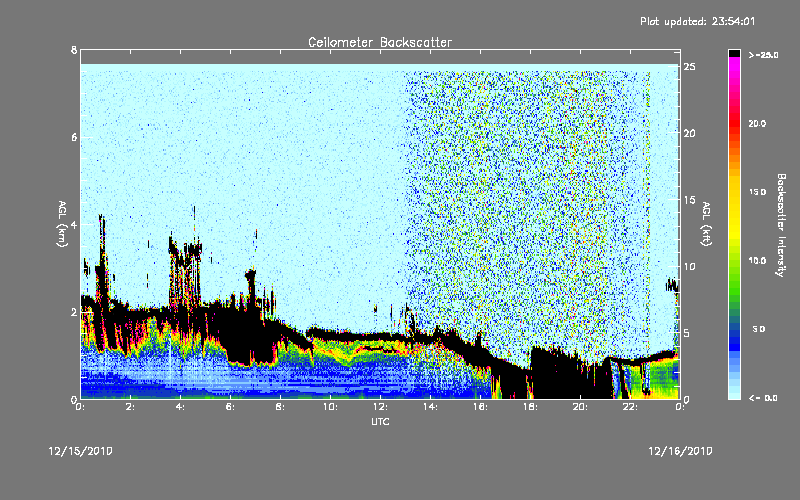The width and height of the screenshot is (800, 500).
Task: Click the ">=25.0" colorbar label
Action: coord(763,55)
